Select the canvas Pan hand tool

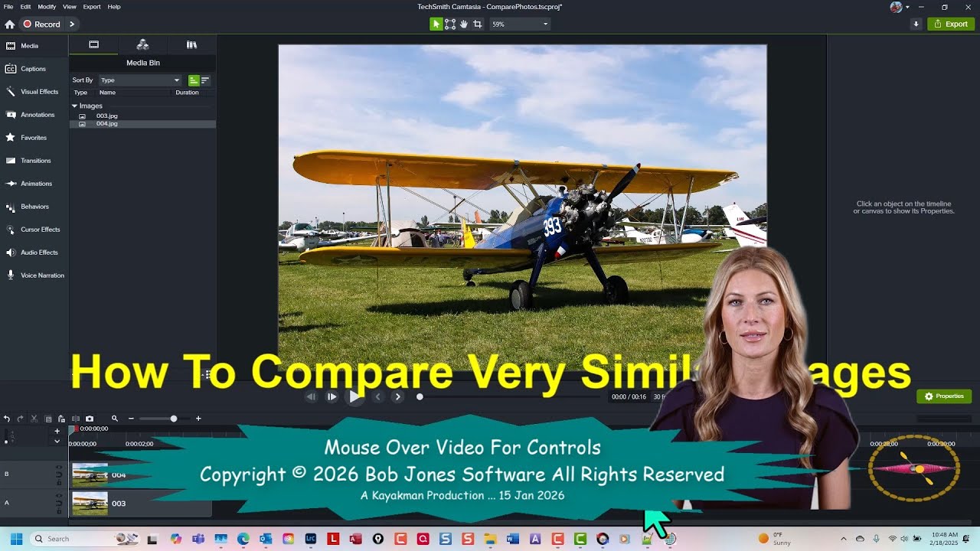[464, 24]
